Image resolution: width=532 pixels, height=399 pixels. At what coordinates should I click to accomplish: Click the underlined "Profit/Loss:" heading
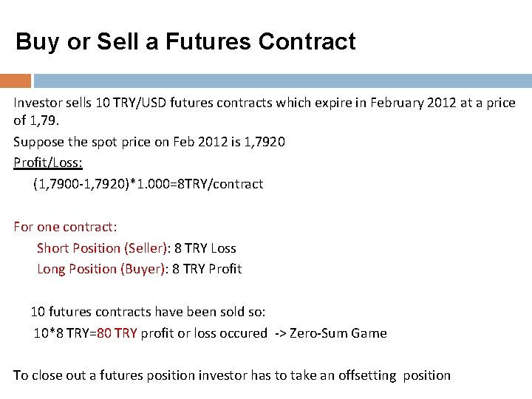pos(48,162)
